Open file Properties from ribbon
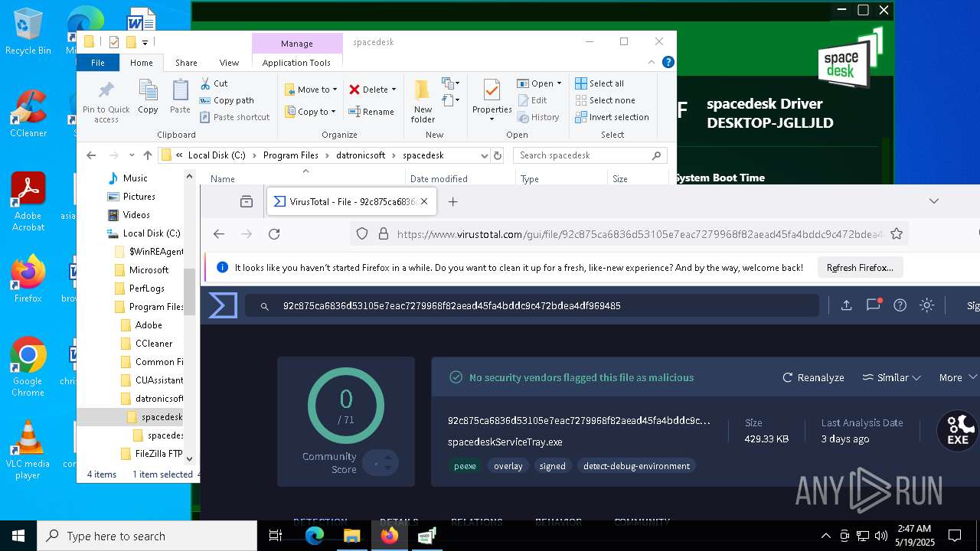The width and height of the screenshot is (980, 551). click(x=492, y=99)
